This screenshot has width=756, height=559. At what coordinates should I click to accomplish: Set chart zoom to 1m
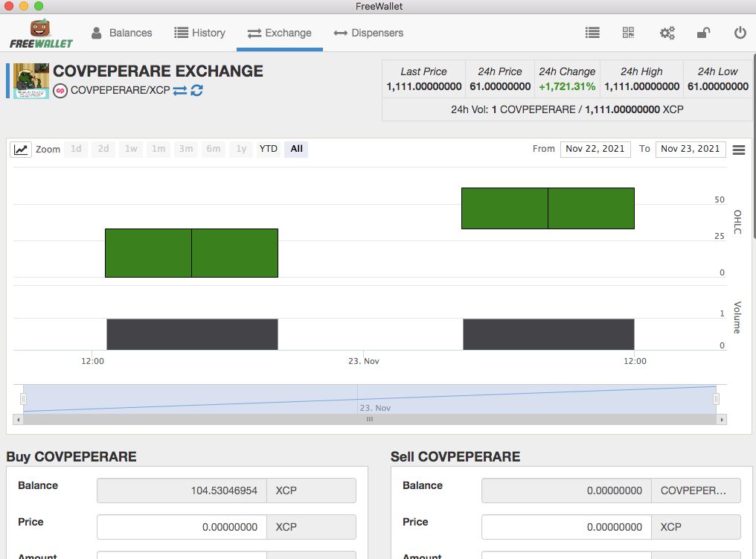[x=158, y=149]
